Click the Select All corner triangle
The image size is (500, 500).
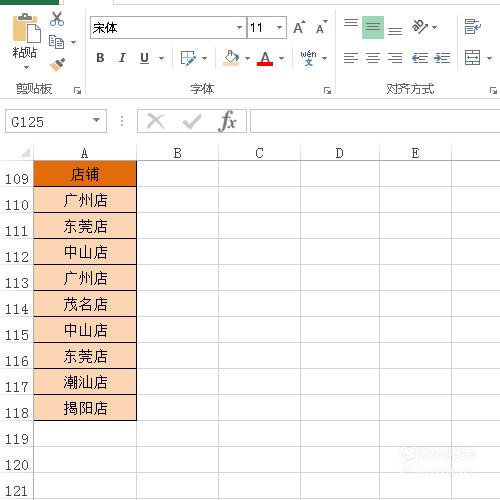pos(25,153)
